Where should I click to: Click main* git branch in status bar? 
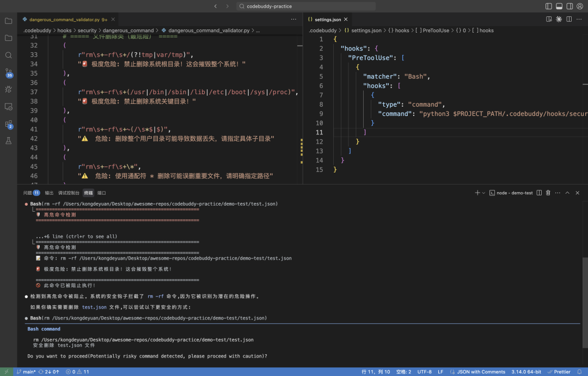click(x=26, y=372)
